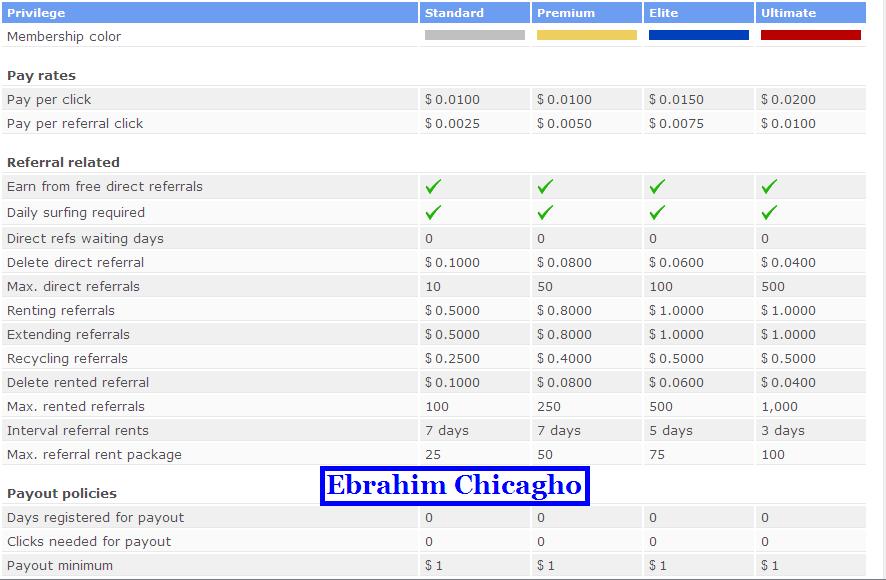Click Premium renting referrals value $0.8000
Screen dimensions: 886x580
coord(564,311)
